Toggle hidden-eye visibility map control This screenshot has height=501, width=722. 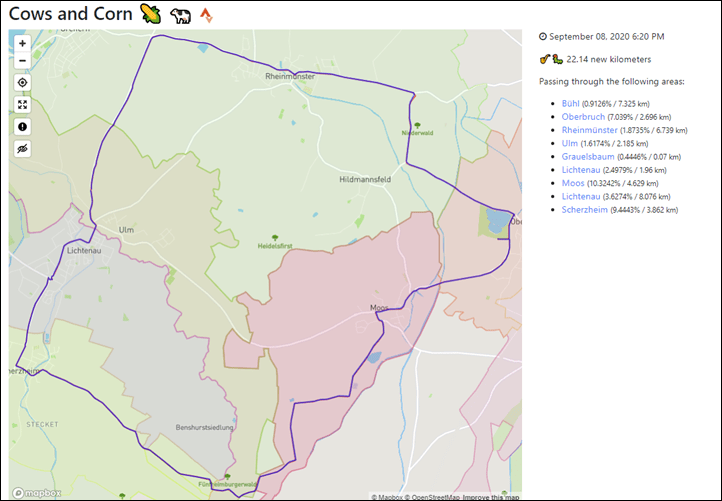[22, 149]
